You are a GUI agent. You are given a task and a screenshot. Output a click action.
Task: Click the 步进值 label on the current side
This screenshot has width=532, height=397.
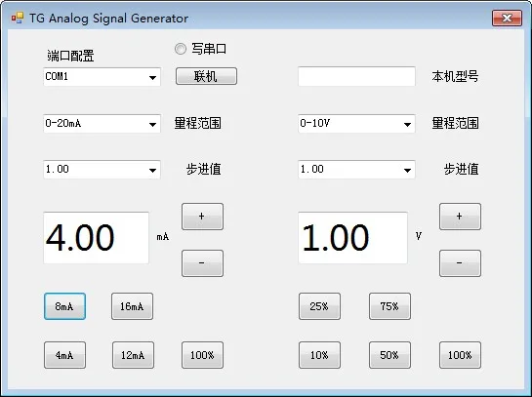click(x=204, y=169)
